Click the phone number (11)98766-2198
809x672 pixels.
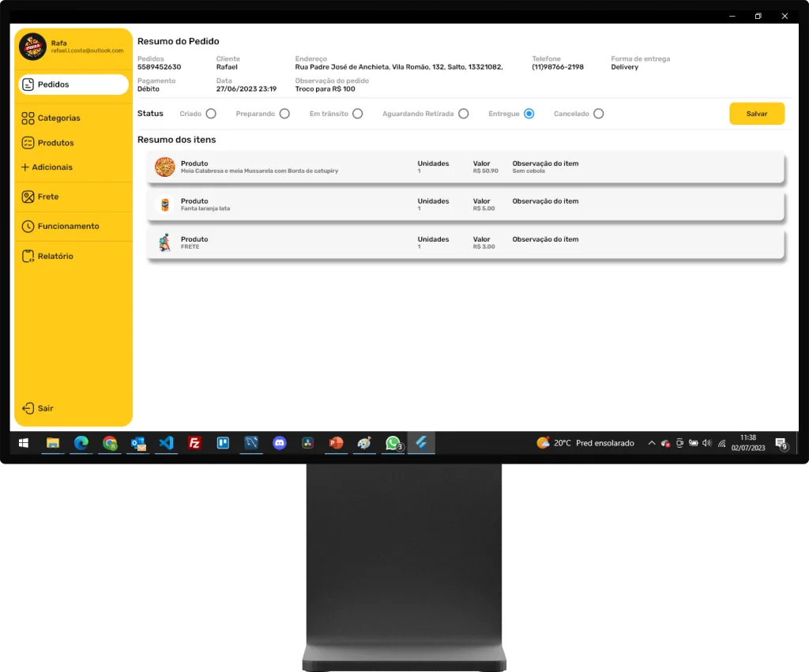558,67
